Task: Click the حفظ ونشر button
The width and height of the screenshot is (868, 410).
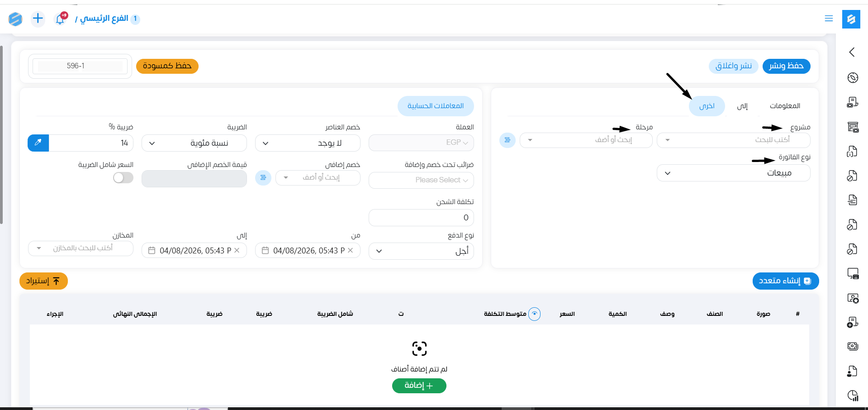Action: point(786,66)
